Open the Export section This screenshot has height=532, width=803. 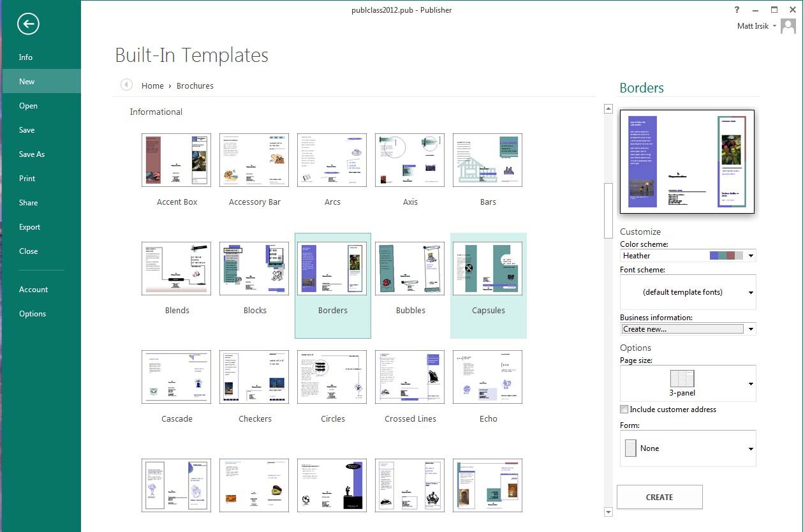coord(29,226)
